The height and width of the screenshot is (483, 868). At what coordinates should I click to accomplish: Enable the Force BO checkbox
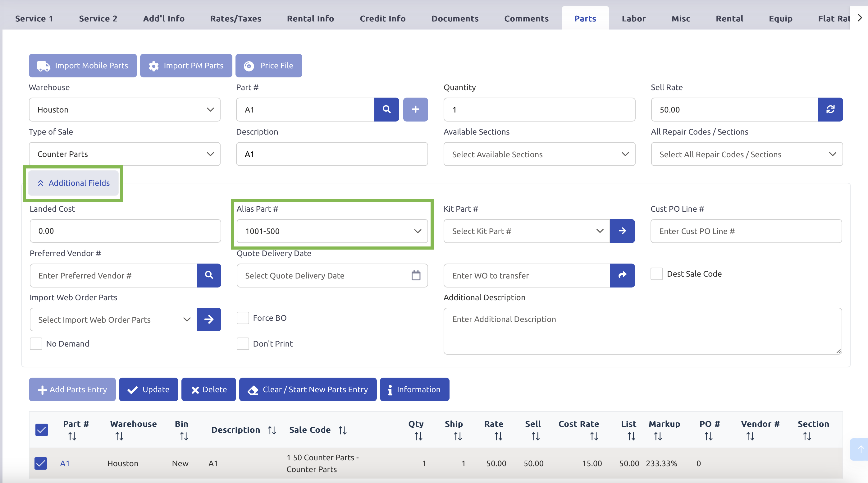coord(243,318)
